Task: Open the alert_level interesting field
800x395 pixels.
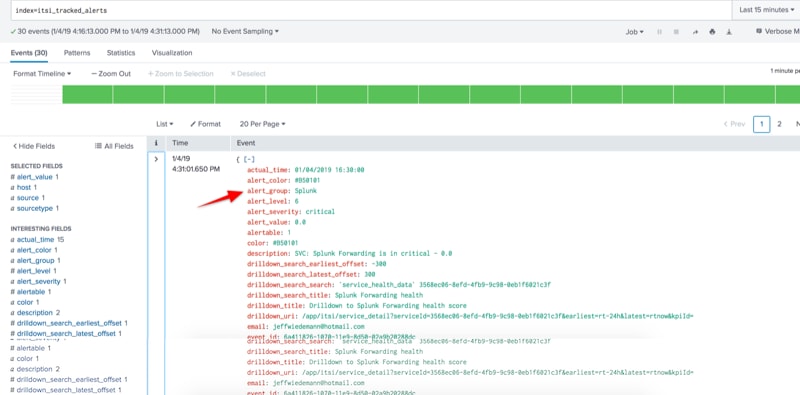Action: pos(34,271)
